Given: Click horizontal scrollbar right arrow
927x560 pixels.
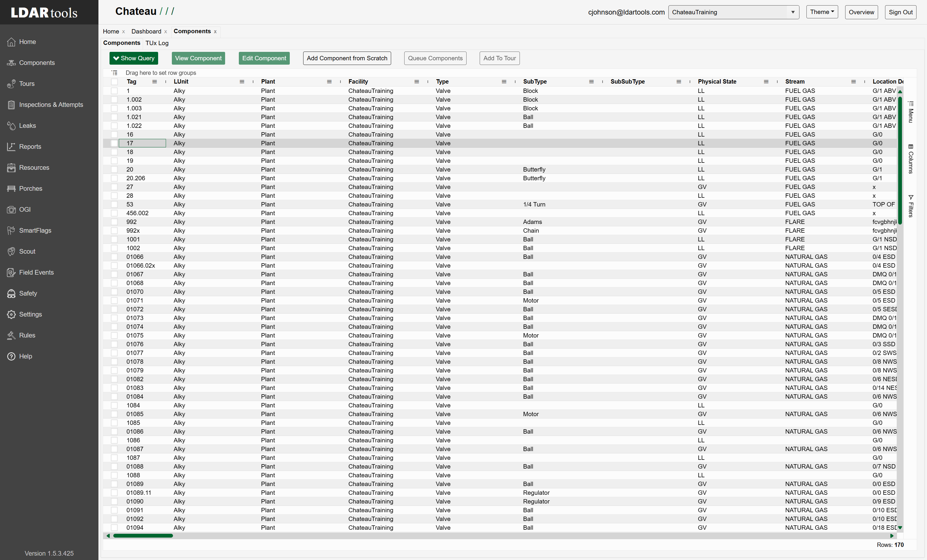Looking at the screenshot, I should click(x=892, y=536).
